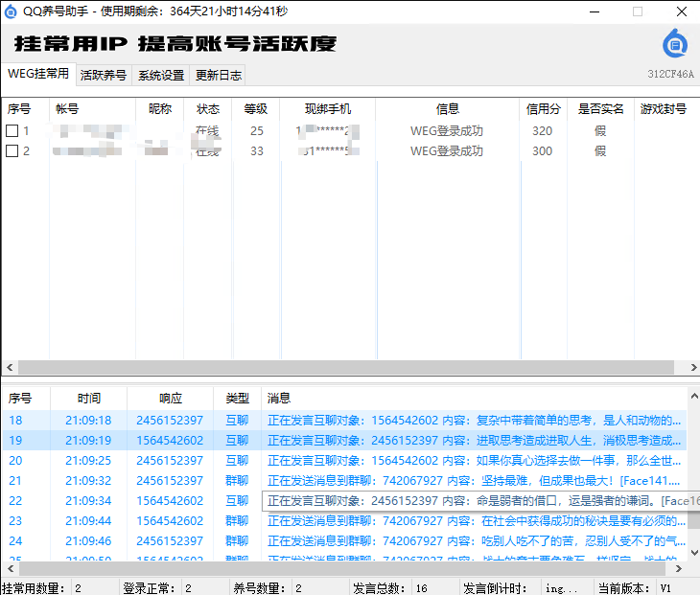Screen dimensions: 700x595
Task: Select log row 22 at 21:09:34
Action: click(x=344, y=500)
